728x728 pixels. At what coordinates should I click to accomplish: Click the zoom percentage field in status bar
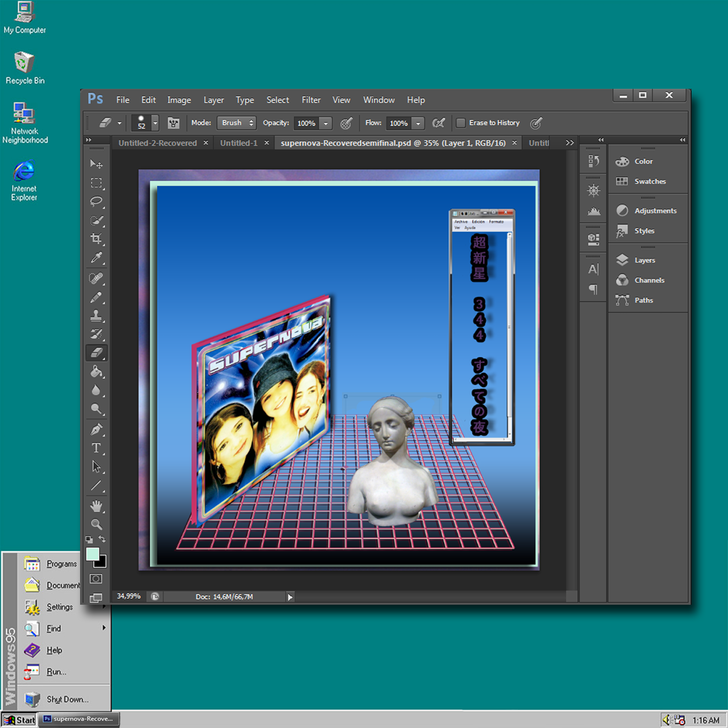pos(129,596)
